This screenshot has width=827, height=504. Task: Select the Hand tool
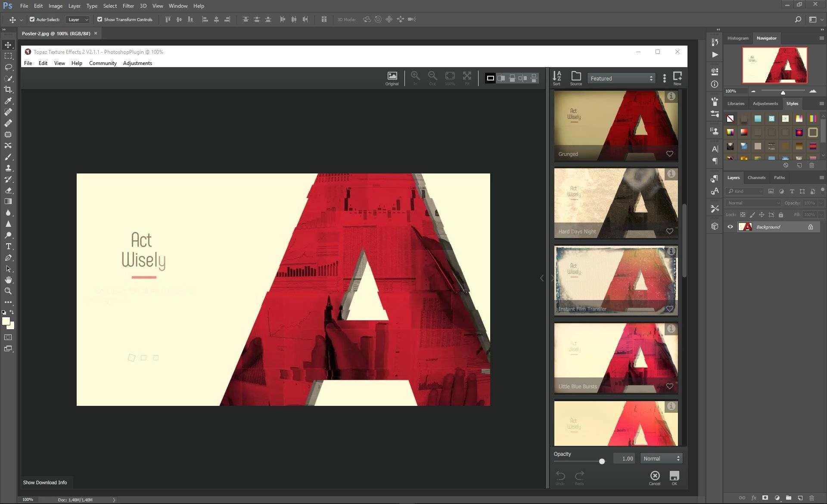8,280
